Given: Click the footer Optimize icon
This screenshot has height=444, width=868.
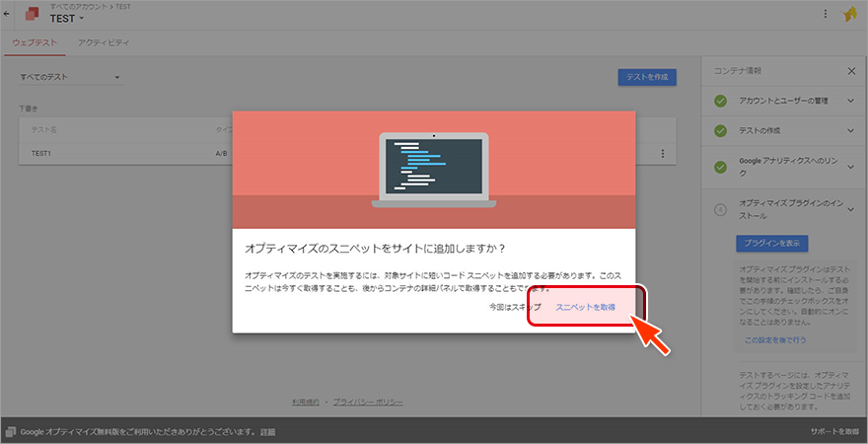Looking at the screenshot, I should coord(11,431).
